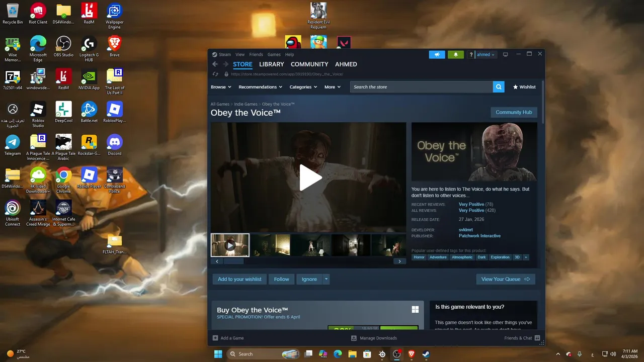644x362 pixels.
Task: Open the Games menu
Action: point(274,54)
